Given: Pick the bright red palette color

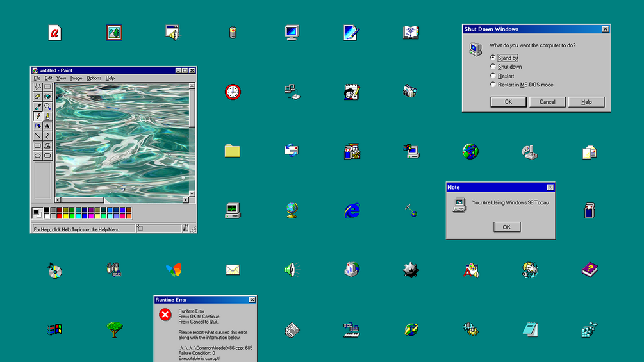Looking at the screenshot, I should [x=60, y=217].
